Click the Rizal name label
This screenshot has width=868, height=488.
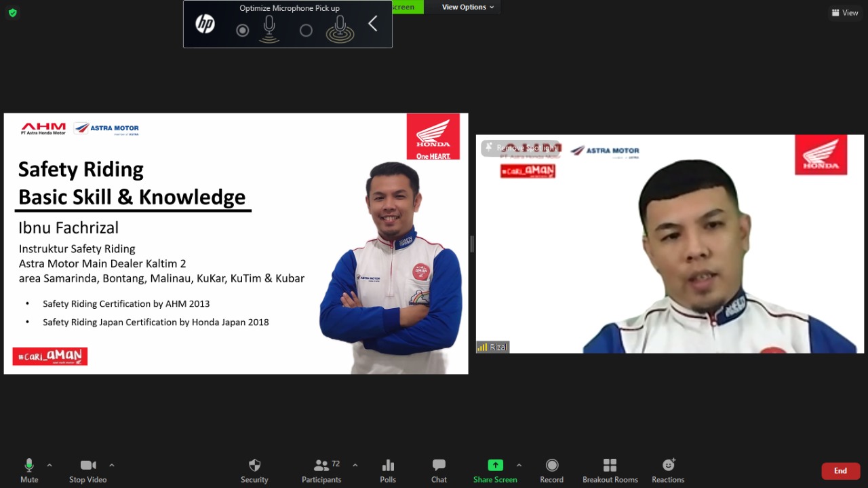pyautogui.click(x=498, y=347)
